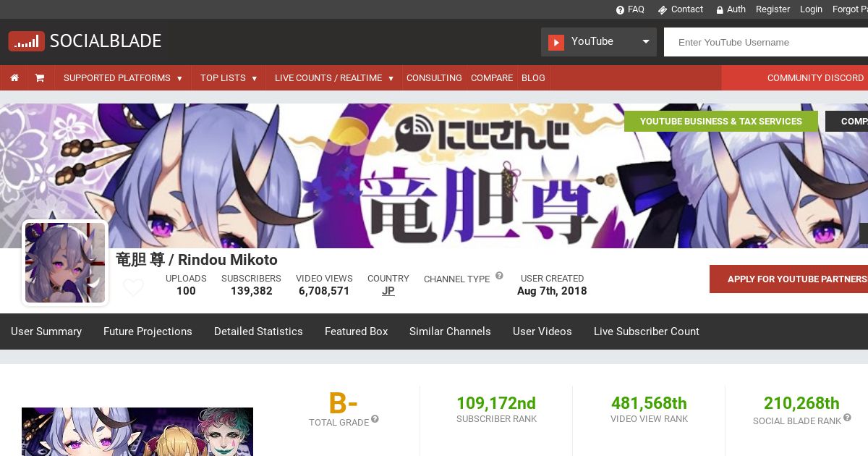This screenshot has width=868, height=456.
Task: Click Total Grade help question icon
Action: (x=375, y=419)
